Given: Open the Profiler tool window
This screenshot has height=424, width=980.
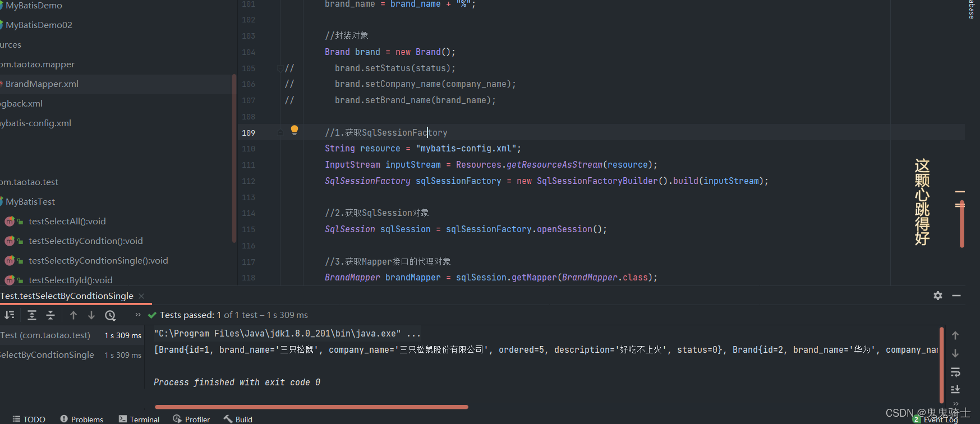Looking at the screenshot, I should click(x=191, y=419).
